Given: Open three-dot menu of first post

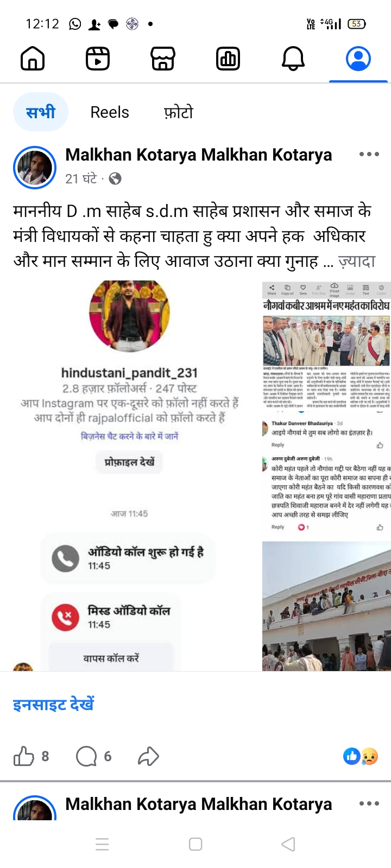Looking at the screenshot, I should (369, 155).
